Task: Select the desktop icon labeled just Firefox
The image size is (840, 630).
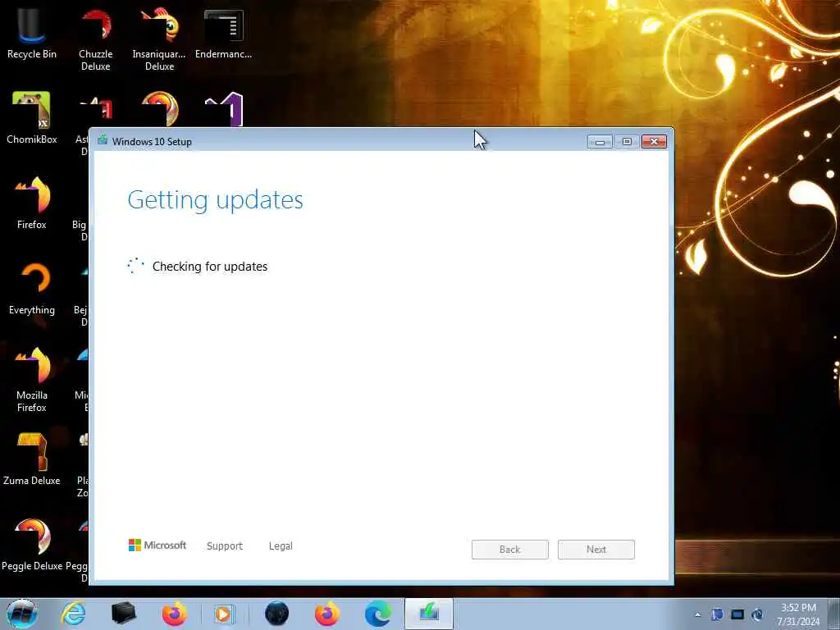Action: 32,203
